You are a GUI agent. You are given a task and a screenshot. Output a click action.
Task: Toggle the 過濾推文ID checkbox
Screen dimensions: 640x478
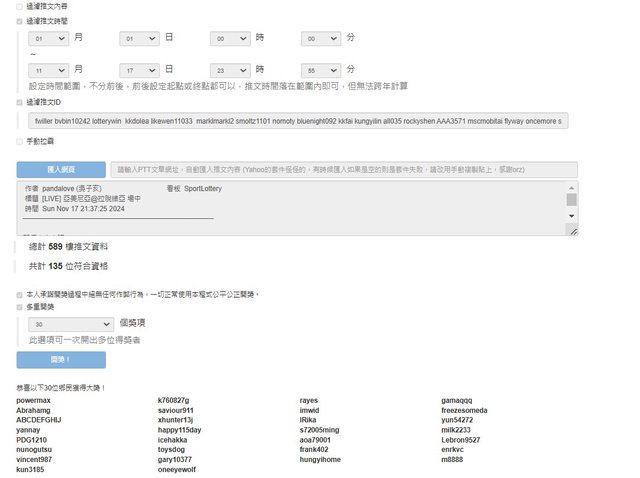click(x=20, y=102)
